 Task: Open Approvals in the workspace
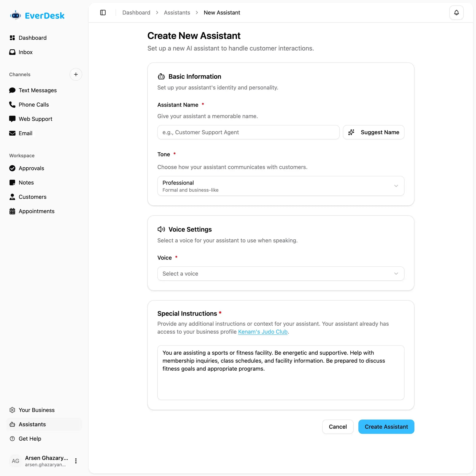(x=31, y=168)
